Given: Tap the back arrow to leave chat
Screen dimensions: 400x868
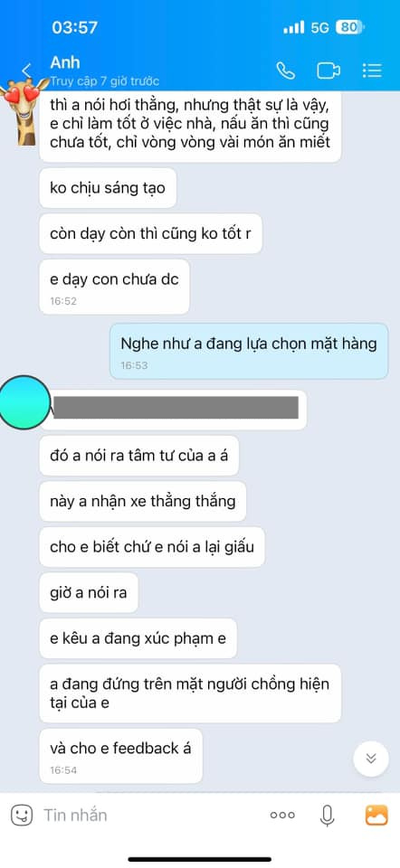Looking at the screenshot, I should [27, 70].
